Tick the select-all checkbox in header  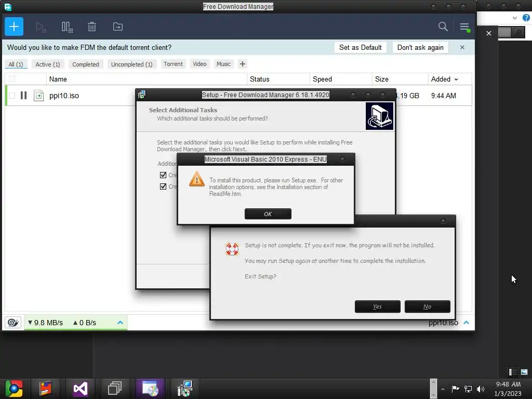click(x=12, y=79)
